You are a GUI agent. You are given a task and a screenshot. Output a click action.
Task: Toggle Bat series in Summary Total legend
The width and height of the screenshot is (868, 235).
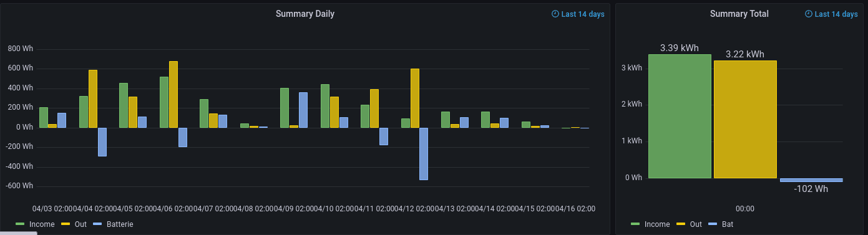tap(727, 224)
